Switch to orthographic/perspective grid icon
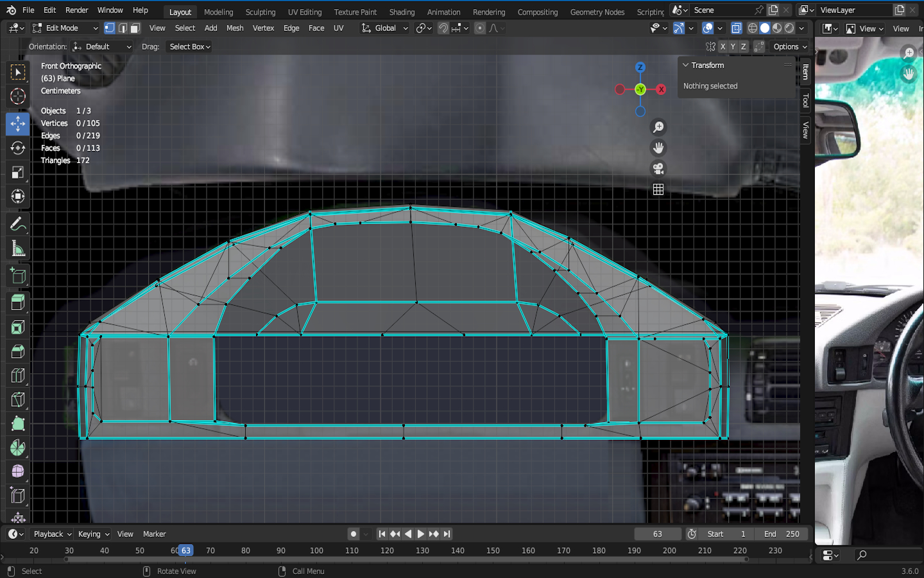 pos(658,189)
